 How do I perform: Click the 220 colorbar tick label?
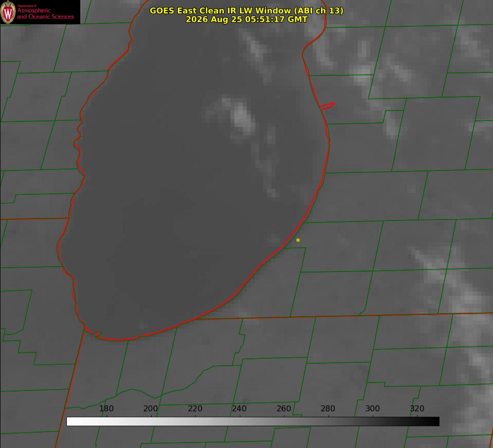195,408
